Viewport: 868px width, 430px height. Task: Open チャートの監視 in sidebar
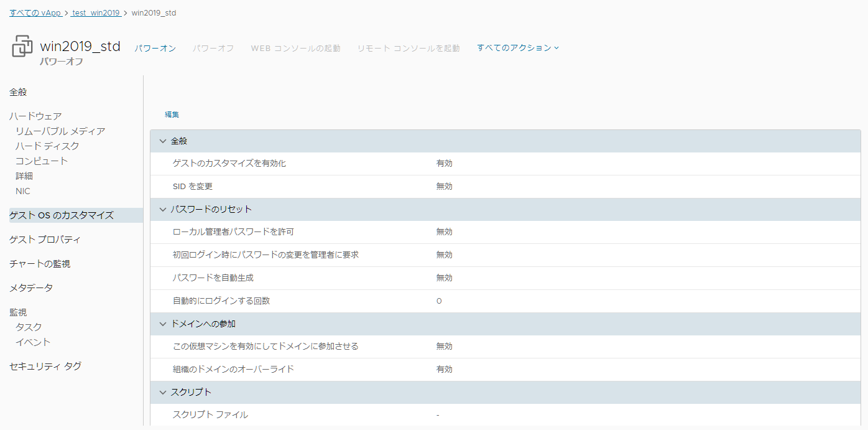click(40, 264)
